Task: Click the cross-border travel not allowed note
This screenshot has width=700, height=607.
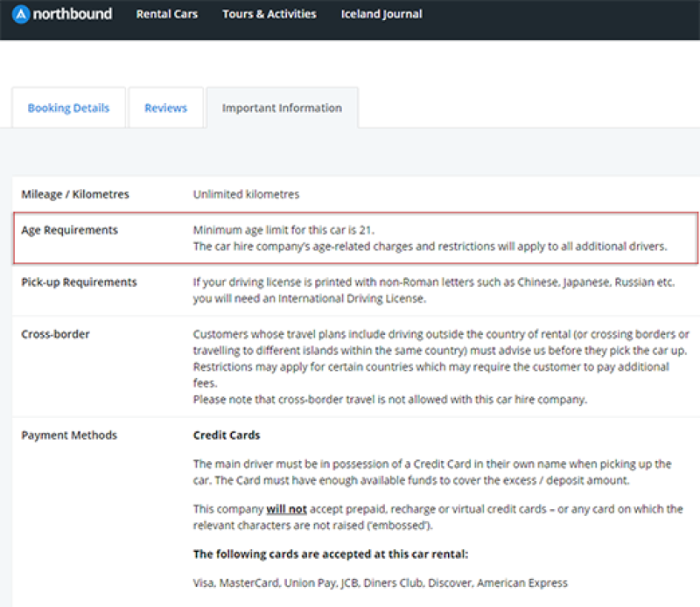Action: [x=389, y=400]
